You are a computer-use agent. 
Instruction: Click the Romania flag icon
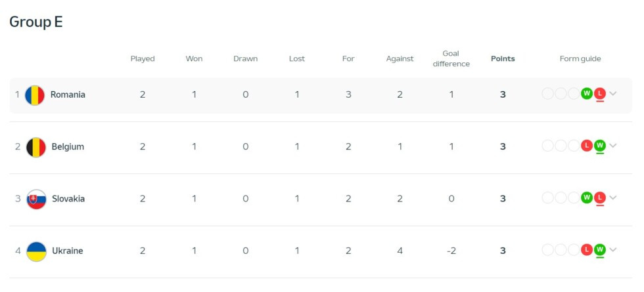point(35,94)
